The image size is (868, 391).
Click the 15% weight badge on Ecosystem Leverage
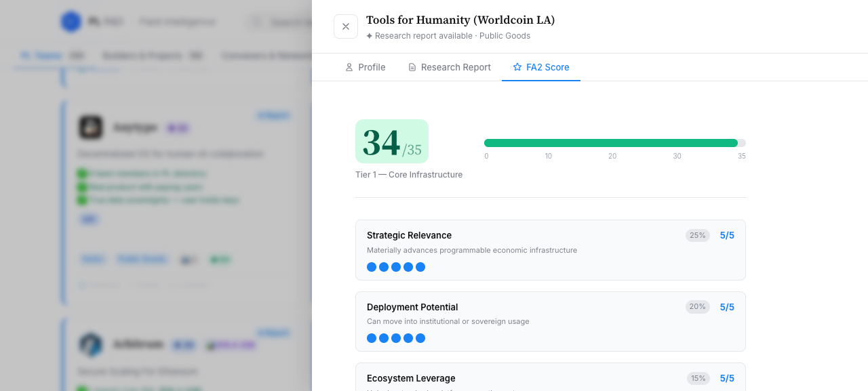coord(698,378)
